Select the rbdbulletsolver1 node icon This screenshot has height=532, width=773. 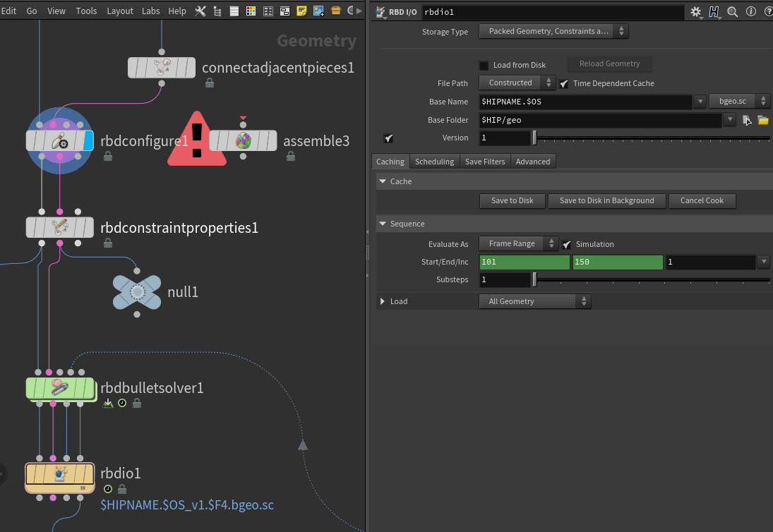(60, 387)
